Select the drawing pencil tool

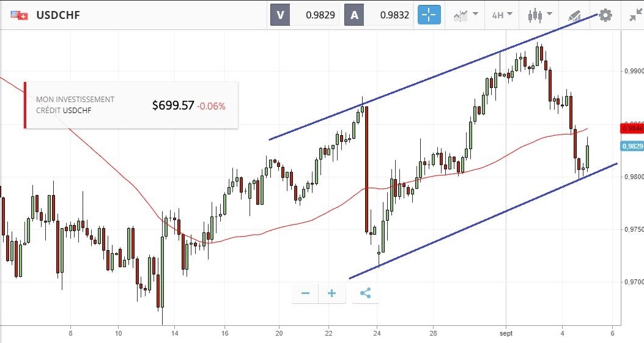coord(574,15)
